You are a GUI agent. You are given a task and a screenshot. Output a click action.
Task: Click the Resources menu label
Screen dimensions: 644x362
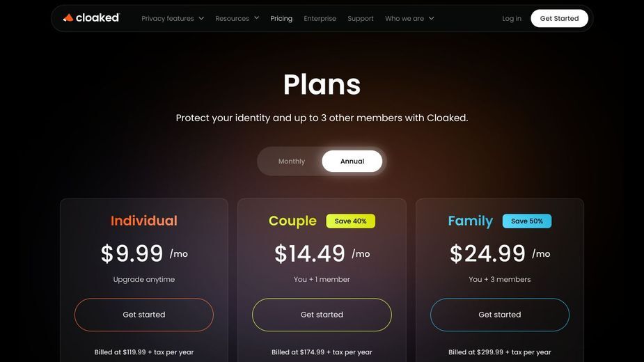[232, 19]
